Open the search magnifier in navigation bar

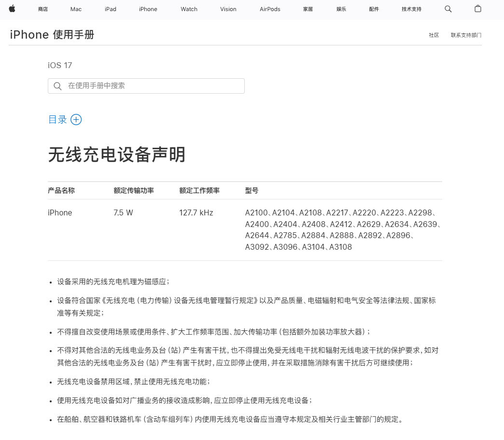click(448, 9)
